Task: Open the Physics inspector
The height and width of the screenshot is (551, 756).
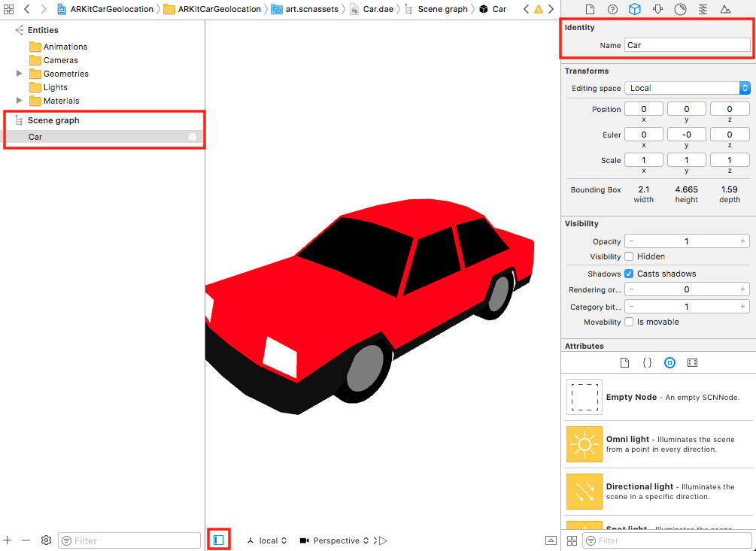Action: 657,9
